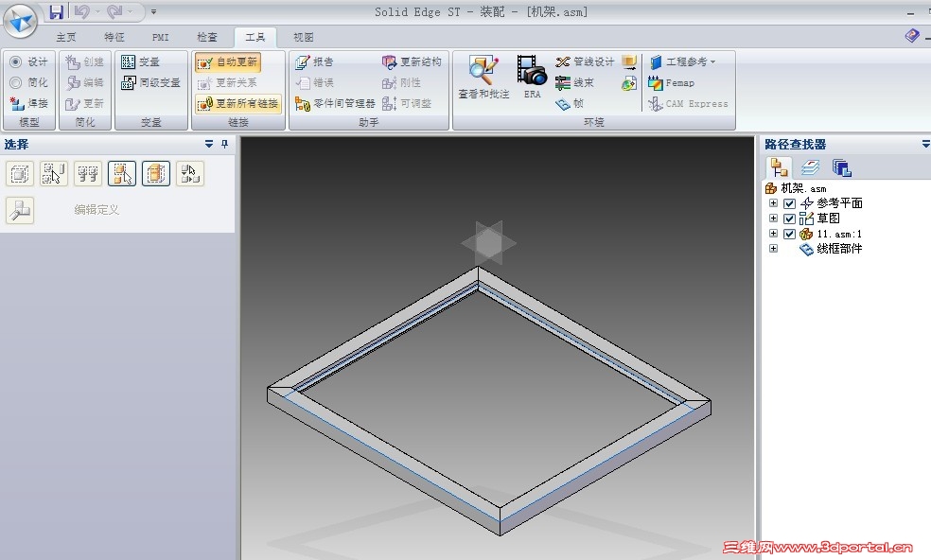Launch the Femap tool
This screenshot has height=560, width=931.
[671, 82]
